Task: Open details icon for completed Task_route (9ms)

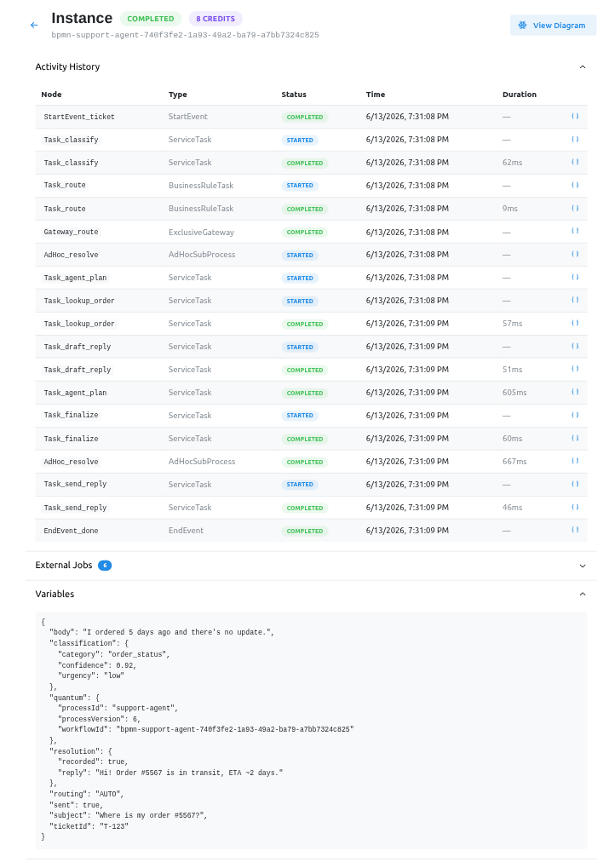Action: [x=575, y=208]
